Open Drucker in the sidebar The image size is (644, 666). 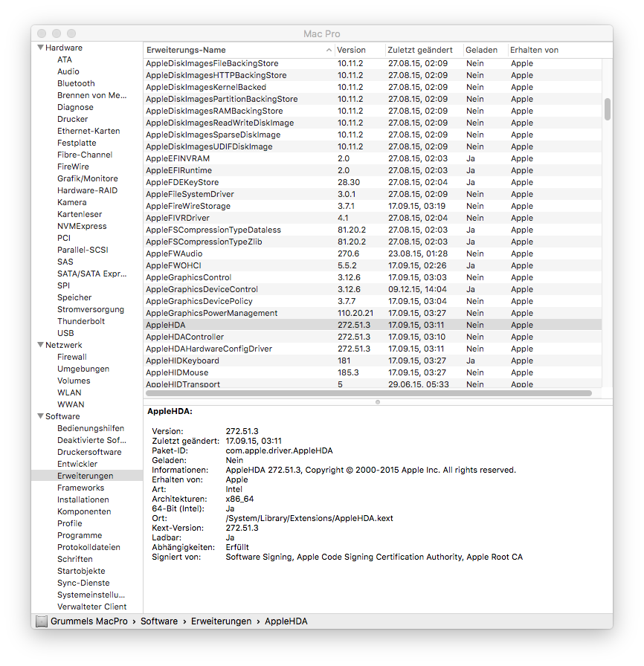pyautogui.click(x=73, y=119)
